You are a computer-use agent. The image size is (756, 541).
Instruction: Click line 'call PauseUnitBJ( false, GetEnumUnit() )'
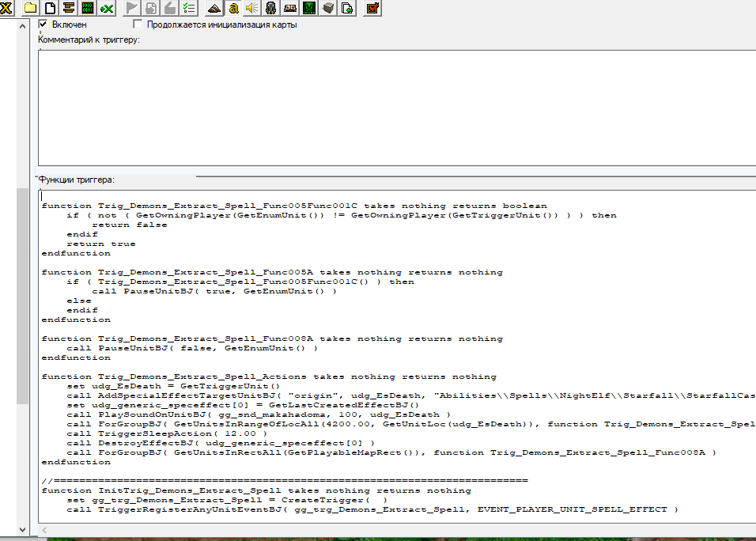(192, 348)
